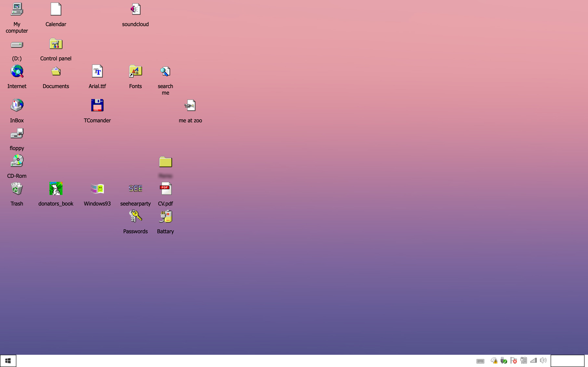Select the Trash recycle bin

coord(17,189)
